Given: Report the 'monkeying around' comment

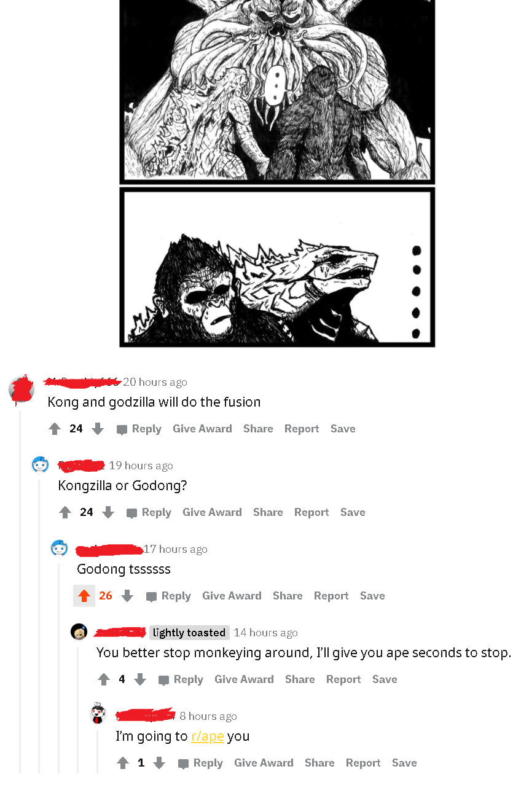Looking at the screenshot, I should point(343,679).
